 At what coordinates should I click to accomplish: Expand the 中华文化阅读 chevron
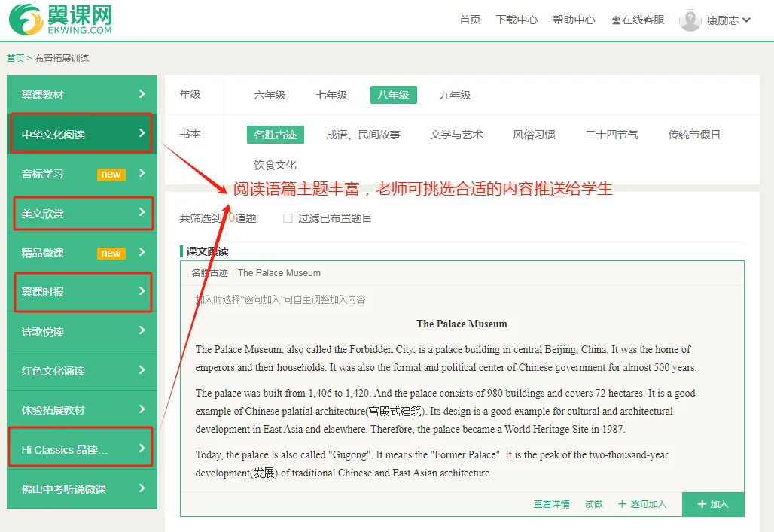click(x=142, y=132)
